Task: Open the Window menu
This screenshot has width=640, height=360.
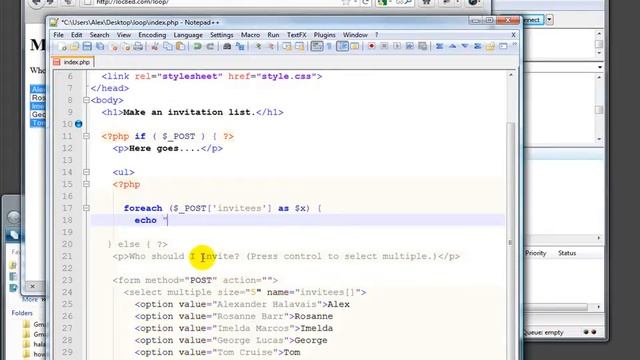Action: click(x=355, y=35)
